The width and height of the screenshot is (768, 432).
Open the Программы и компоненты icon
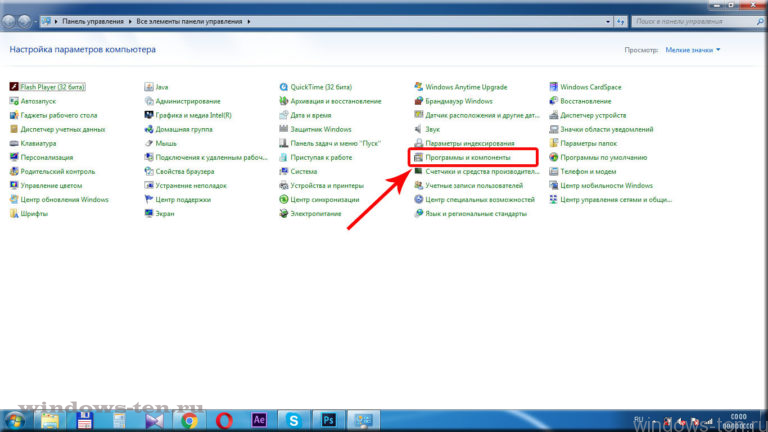tap(419, 157)
